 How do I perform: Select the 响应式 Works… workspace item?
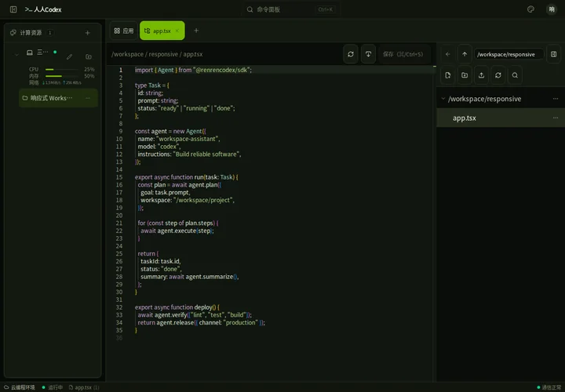pyautogui.click(x=58, y=98)
